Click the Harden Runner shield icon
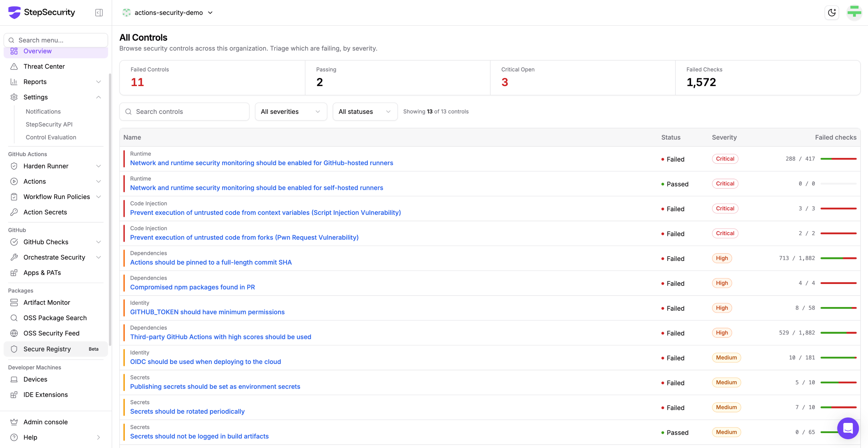 [14, 166]
